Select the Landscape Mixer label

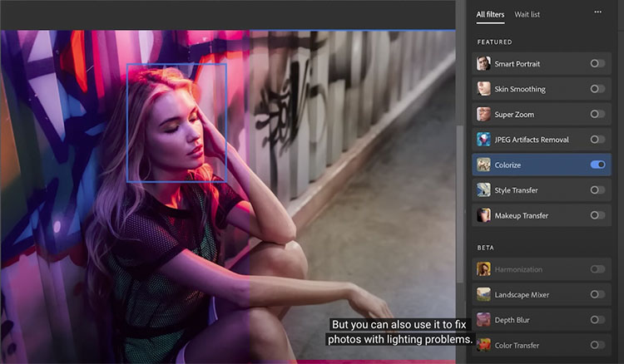pyautogui.click(x=522, y=295)
